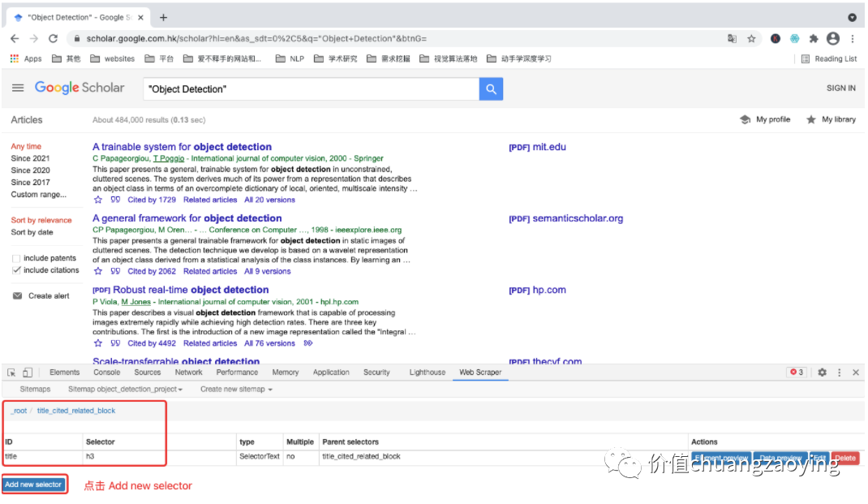Switch to the DevTools Elements tab
The image size is (868, 504).
coord(64,373)
